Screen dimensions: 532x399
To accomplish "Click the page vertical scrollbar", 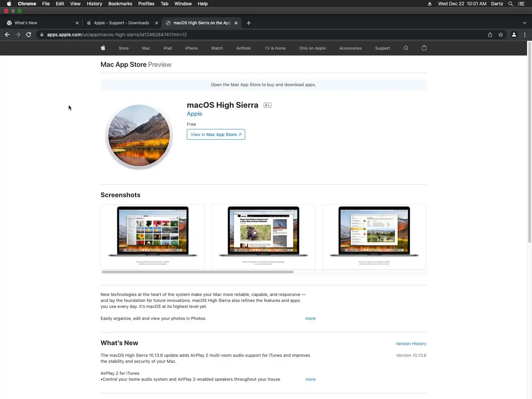I will coord(530,143).
